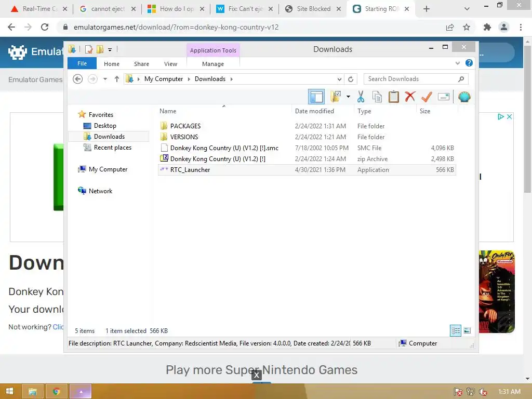Click the folder select-all checkmark icon
532x399 pixels.
tap(336, 97)
